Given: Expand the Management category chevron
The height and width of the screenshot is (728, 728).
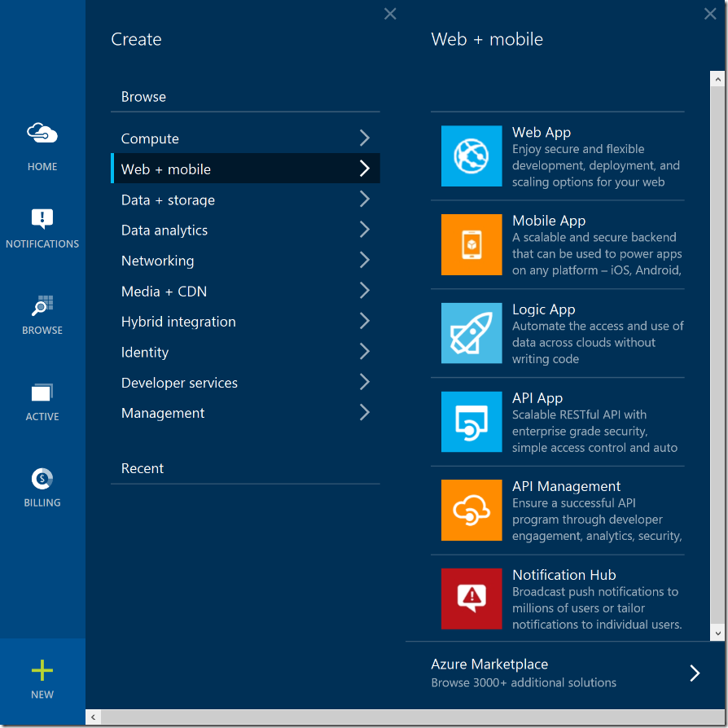Looking at the screenshot, I should tap(364, 413).
